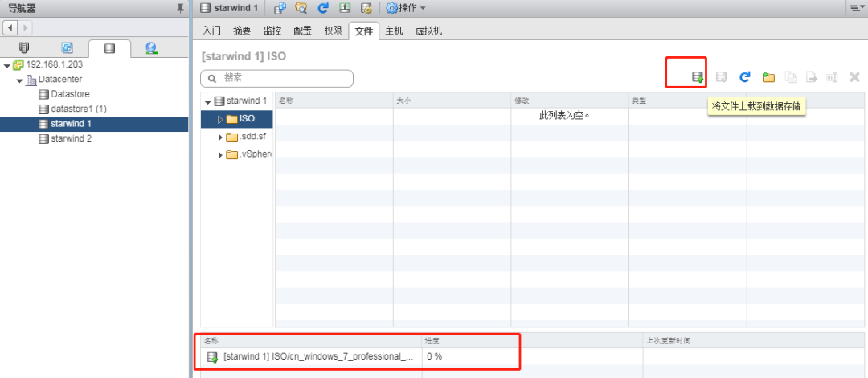Expand the ISO folder

[x=220, y=119]
